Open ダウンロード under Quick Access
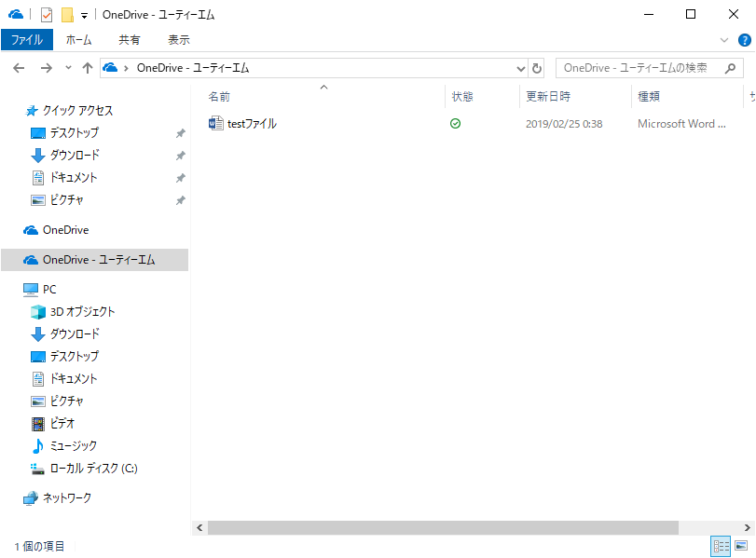 [75, 156]
